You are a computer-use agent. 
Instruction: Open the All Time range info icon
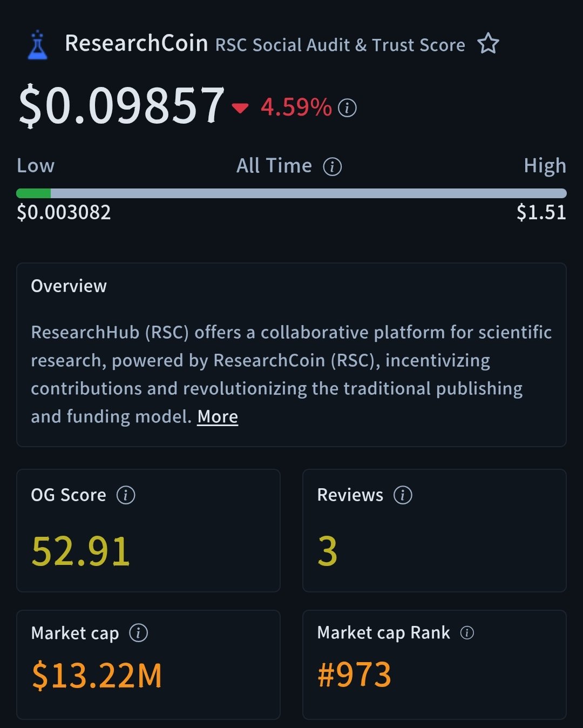click(x=332, y=166)
